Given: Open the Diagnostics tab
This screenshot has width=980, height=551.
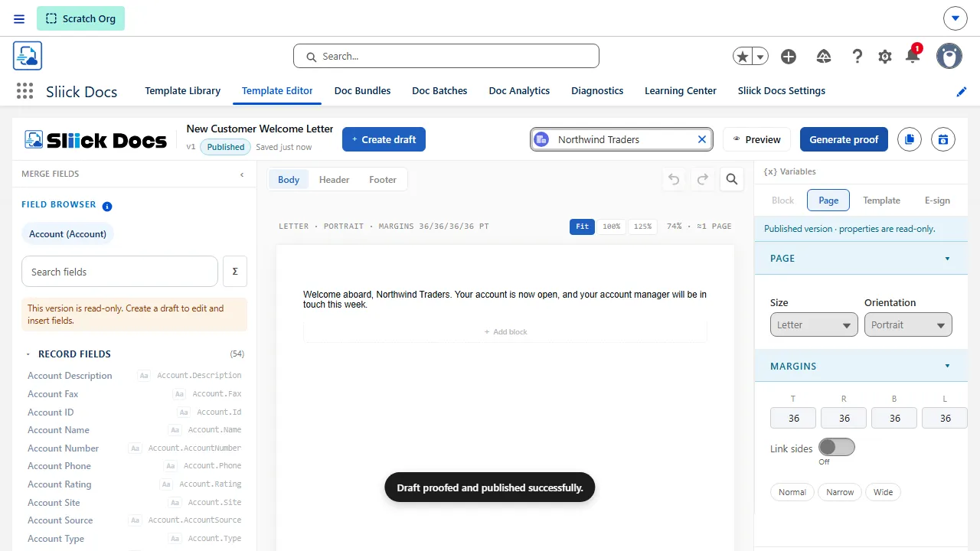Looking at the screenshot, I should (597, 91).
